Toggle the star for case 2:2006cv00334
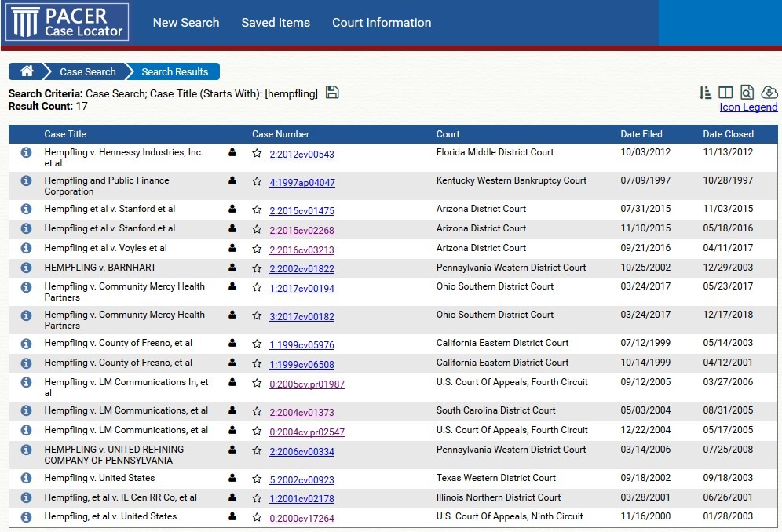 pos(257,450)
